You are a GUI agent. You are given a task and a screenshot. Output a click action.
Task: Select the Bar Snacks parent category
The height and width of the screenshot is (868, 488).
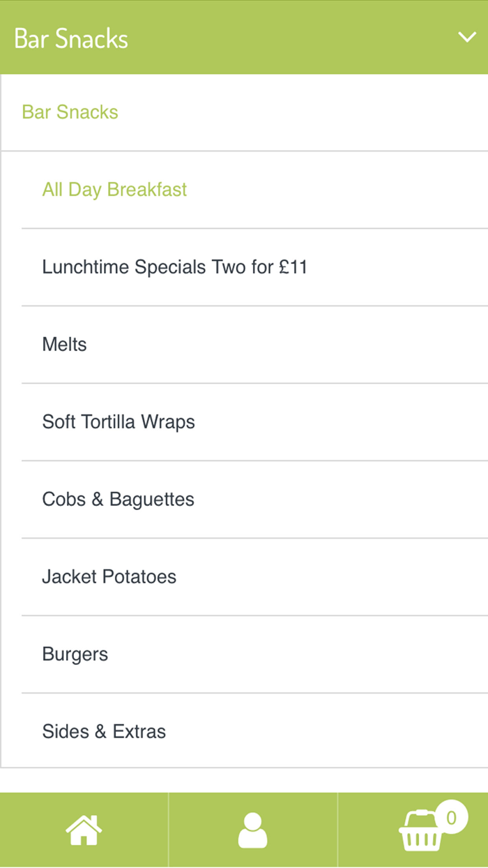70,112
